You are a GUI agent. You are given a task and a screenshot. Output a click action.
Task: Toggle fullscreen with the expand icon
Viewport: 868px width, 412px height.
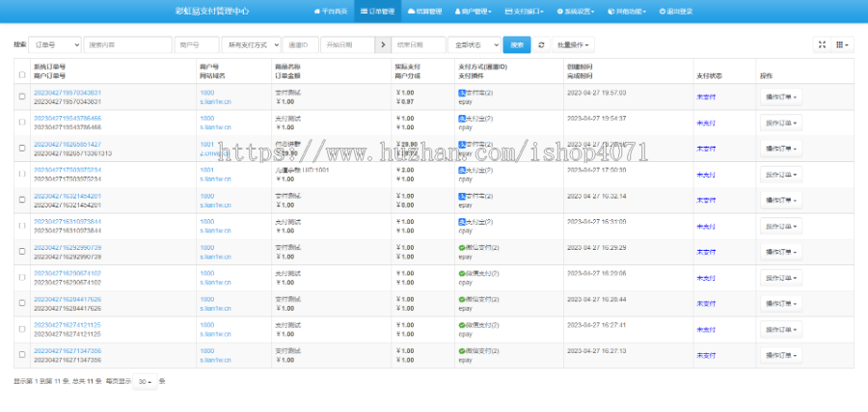(822, 44)
